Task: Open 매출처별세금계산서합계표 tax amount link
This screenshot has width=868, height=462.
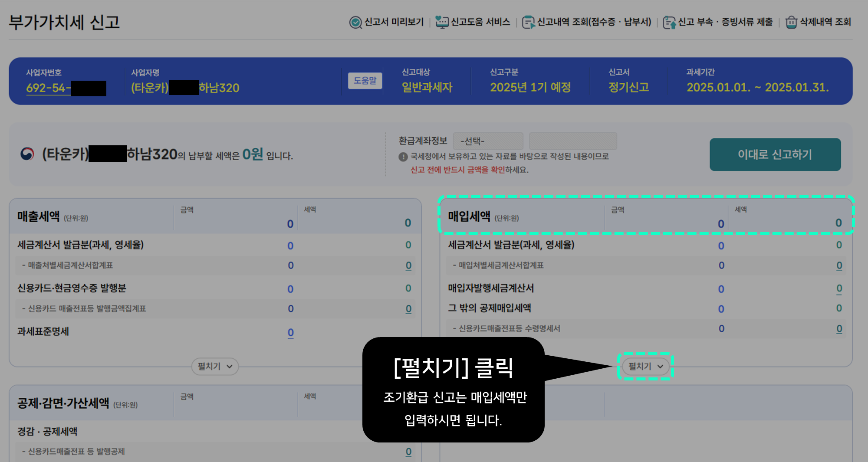Action: pyautogui.click(x=408, y=265)
